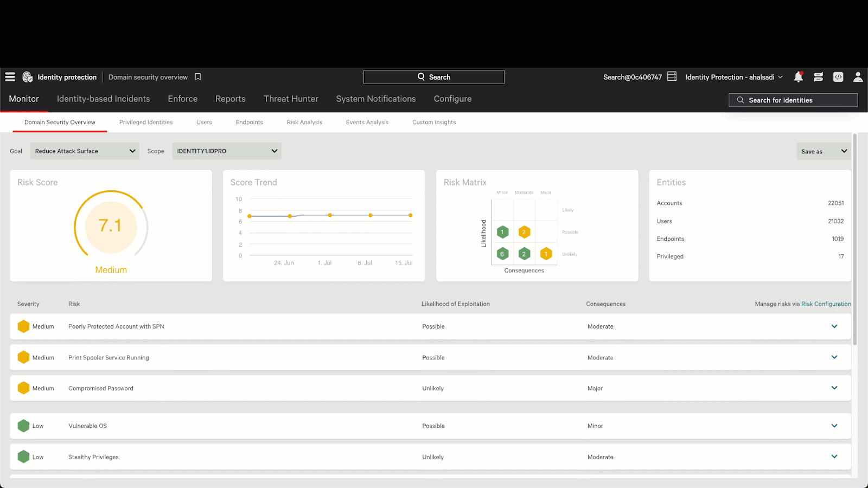
Task: Switch to the Endpoints tab
Action: tap(250, 122)
